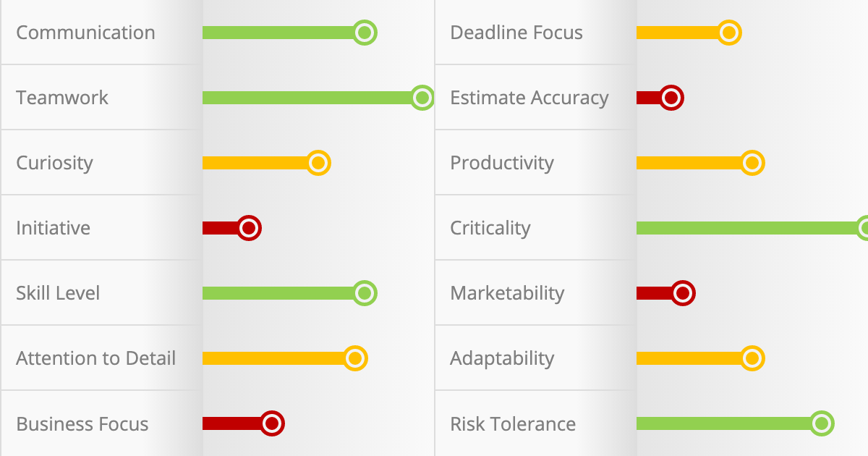Click the Attention to Detail slider knob

[x=355, y=358]
